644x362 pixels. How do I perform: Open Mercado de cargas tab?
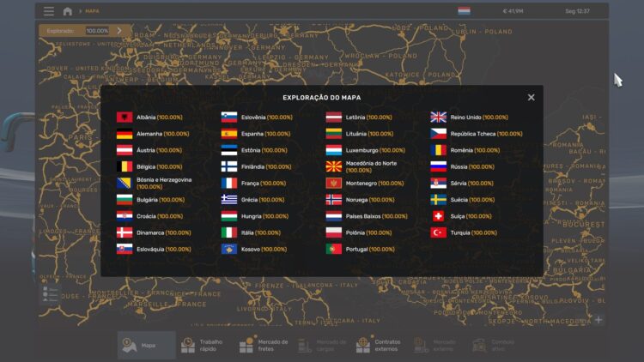(x=322, y=345)
